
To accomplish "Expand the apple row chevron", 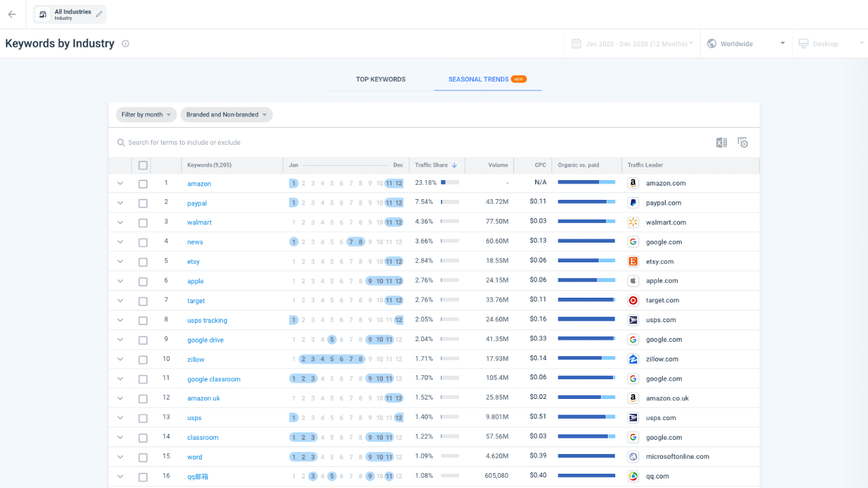I will click(120, 281).
